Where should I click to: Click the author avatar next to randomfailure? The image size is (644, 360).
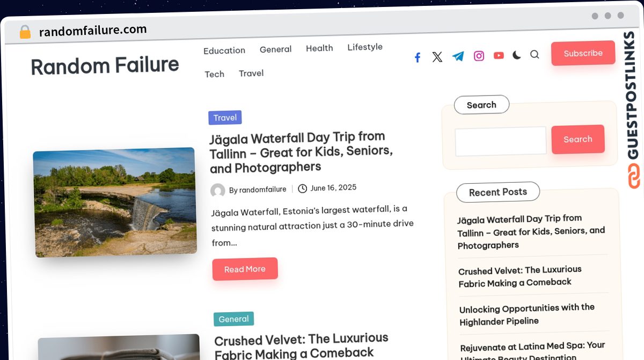(x=218, y=190)
